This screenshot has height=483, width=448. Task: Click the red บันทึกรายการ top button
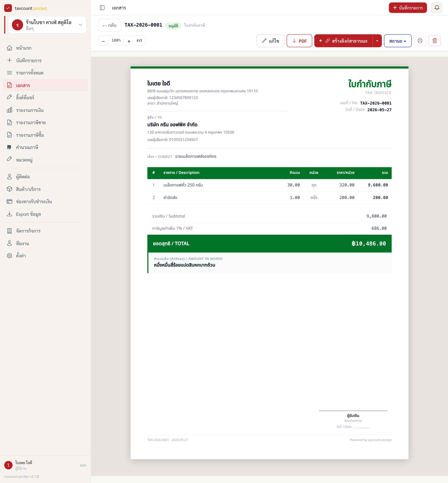point(408,8)
